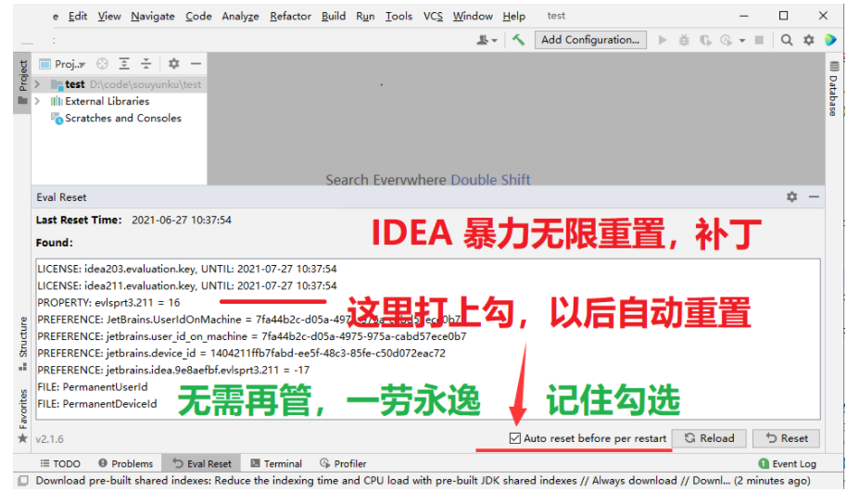The height and width of the screenshot is (504, 847).
Task: Open the Window menu
Action: click(473, 16)
